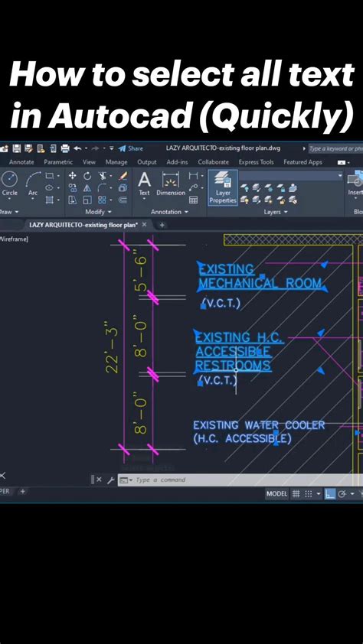Start the Text annotation tool
Image resolution: width=363 pixels, height=644 pixels.
pyautogui.click(x=144, y=183)
